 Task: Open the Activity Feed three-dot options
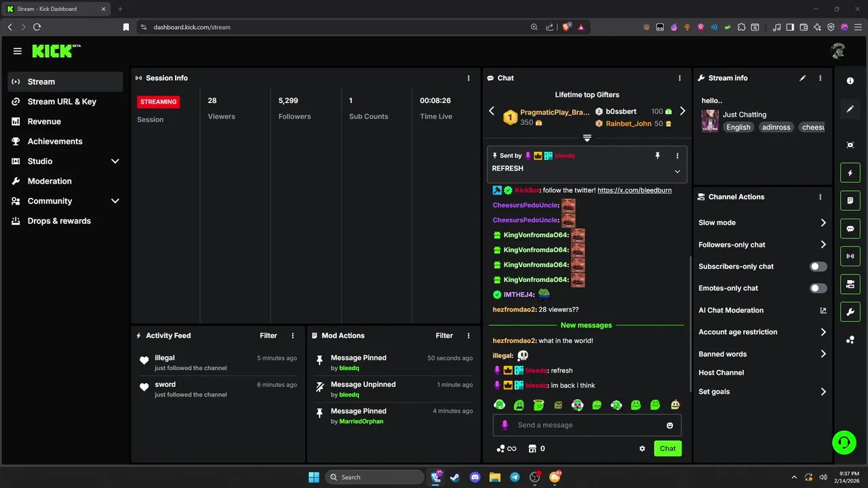(293, 335)
